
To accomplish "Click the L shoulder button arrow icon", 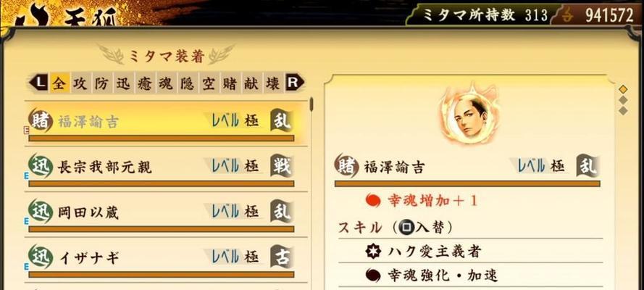I will pos(38,83).
